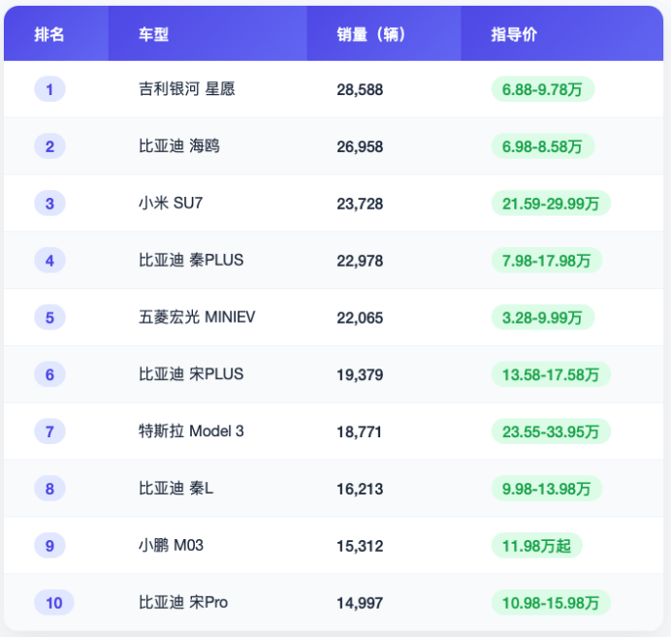Click sales figure 23,728

click(360, 204)
